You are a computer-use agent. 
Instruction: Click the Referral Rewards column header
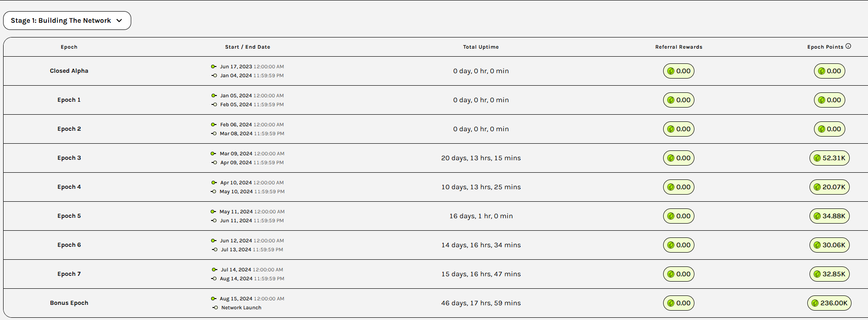coord(679,47)
